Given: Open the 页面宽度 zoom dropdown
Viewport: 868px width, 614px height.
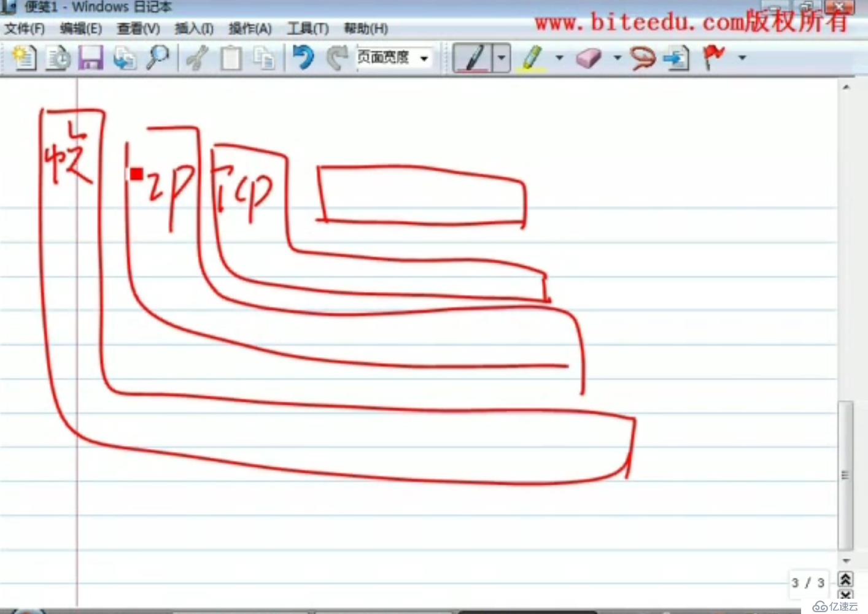Looking at the screenshot, I should pos(424,58).
